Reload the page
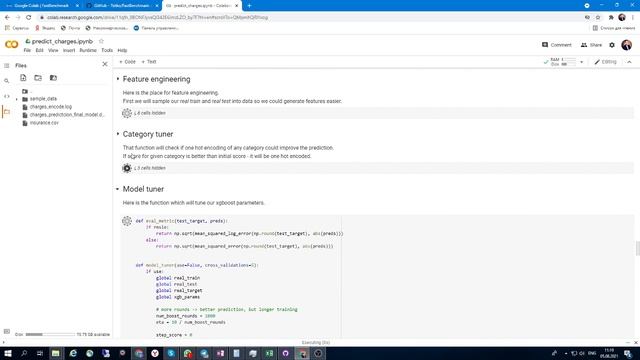This screenshot has height=360, width=640. pos(29,17)
